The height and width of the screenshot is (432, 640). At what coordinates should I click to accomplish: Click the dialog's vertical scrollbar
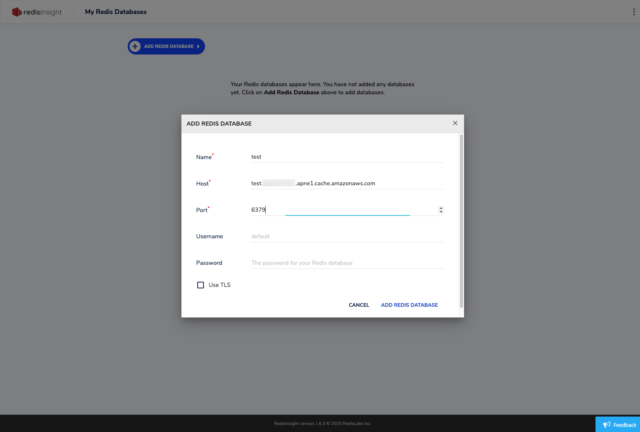(461, 220)
